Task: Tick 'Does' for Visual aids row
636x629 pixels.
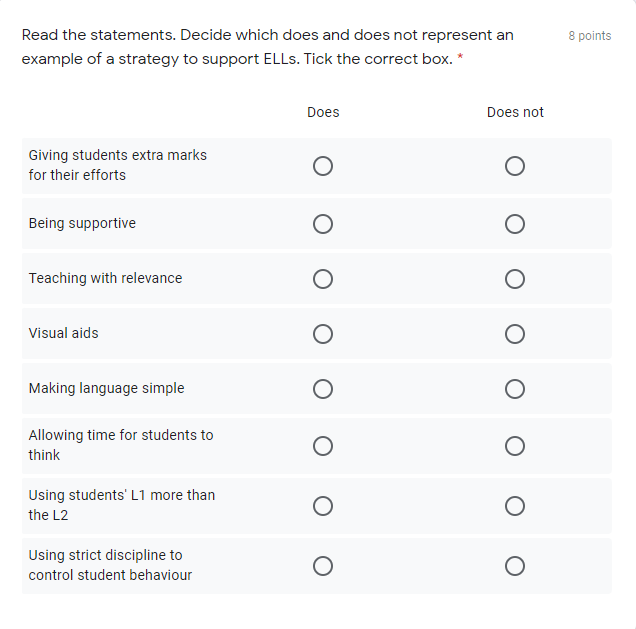Action: tap(322, 334)
